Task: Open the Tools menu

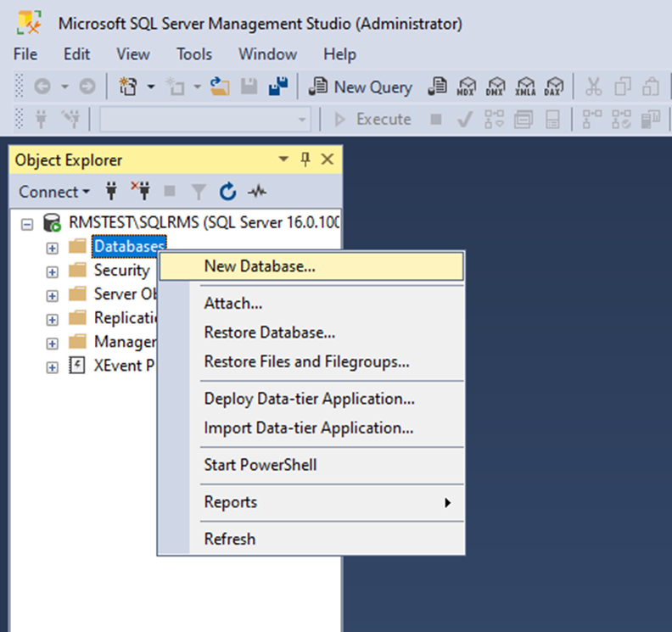Action: pyautogui.click(x=194, y=54)
